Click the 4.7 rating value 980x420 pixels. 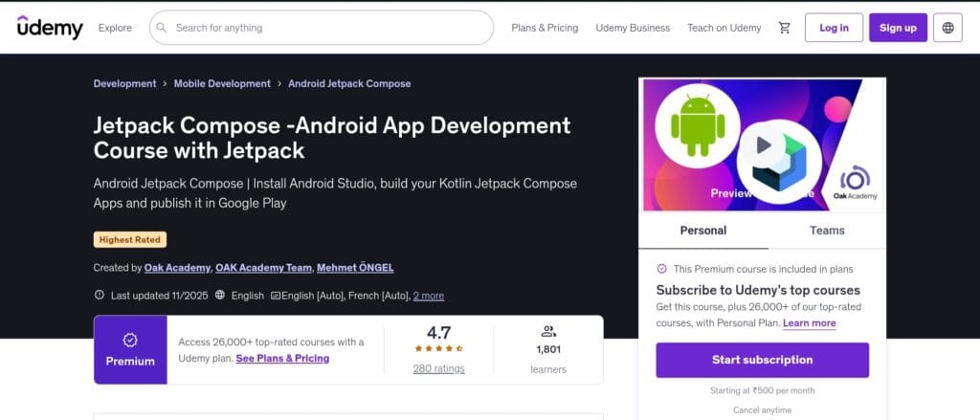click(438, 333)
